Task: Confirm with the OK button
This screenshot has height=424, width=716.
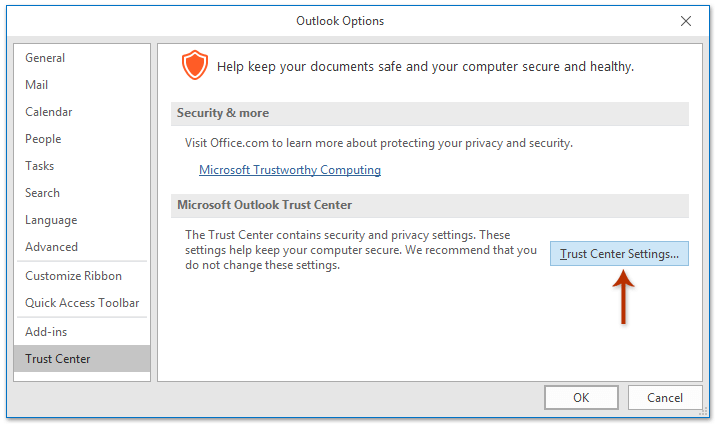Action: 581,398
